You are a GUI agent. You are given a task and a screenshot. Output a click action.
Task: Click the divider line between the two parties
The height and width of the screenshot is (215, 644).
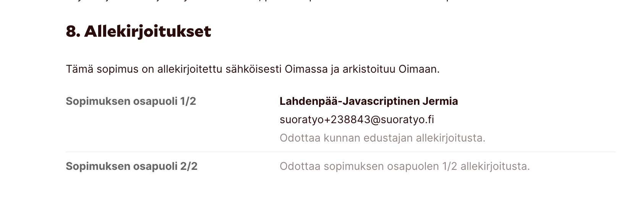[x=340, y=152]
